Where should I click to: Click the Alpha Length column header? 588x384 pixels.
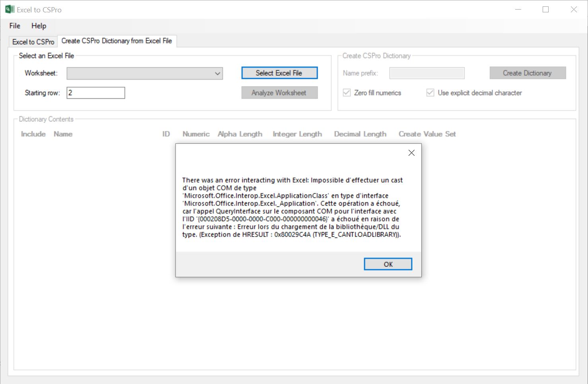coord(240,134)
